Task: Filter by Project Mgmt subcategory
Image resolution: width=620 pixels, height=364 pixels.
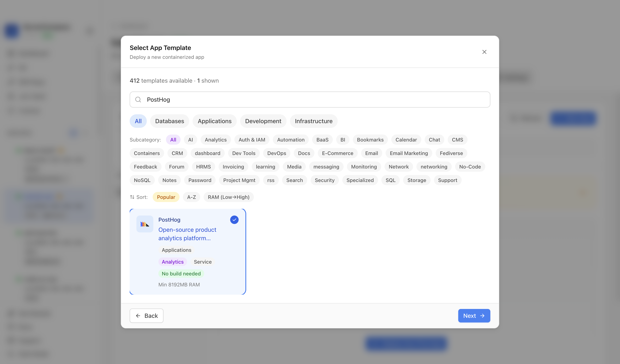Action: [x=239, y=180]
